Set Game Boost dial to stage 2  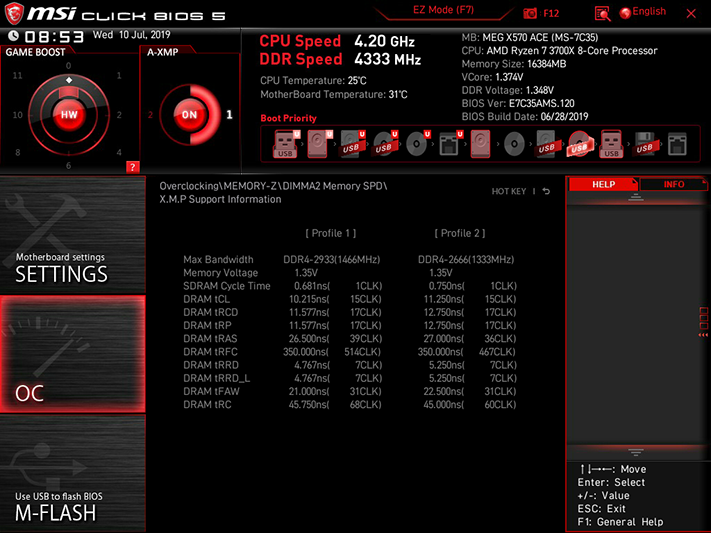pyautogui.click(x=119, y=115)
